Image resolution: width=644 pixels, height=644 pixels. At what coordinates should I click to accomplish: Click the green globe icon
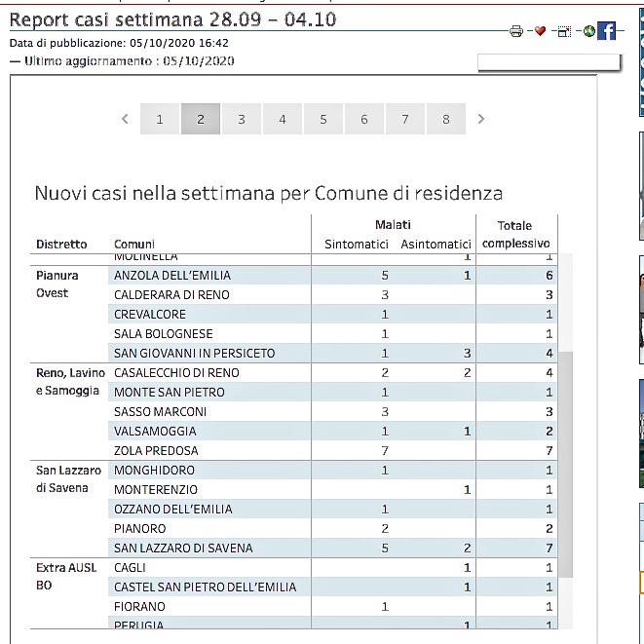pyautogui.click(x=589, y=31)
